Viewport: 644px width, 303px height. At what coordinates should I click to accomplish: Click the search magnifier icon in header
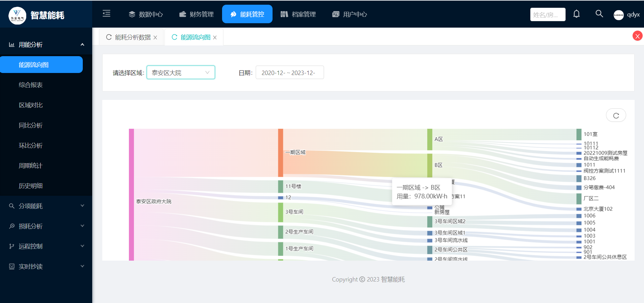tap(599, 14)
